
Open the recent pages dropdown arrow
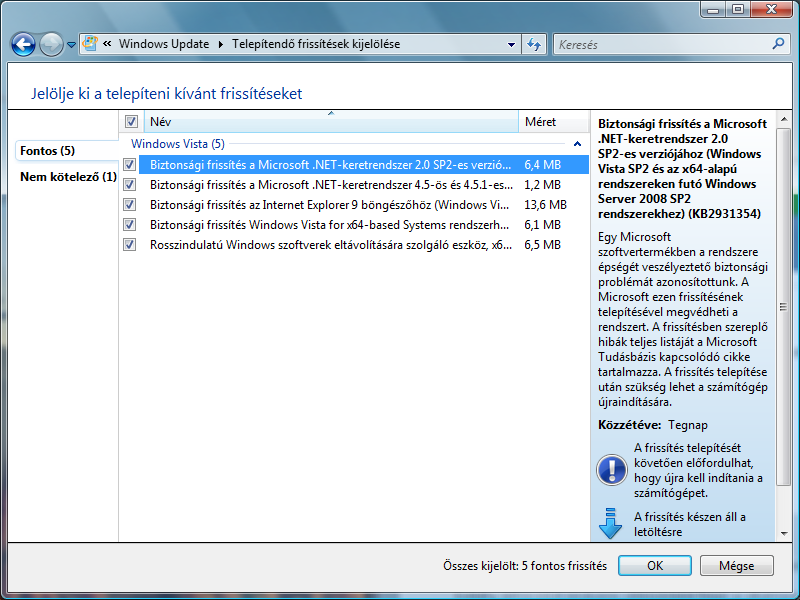click(x=71, y=45)
